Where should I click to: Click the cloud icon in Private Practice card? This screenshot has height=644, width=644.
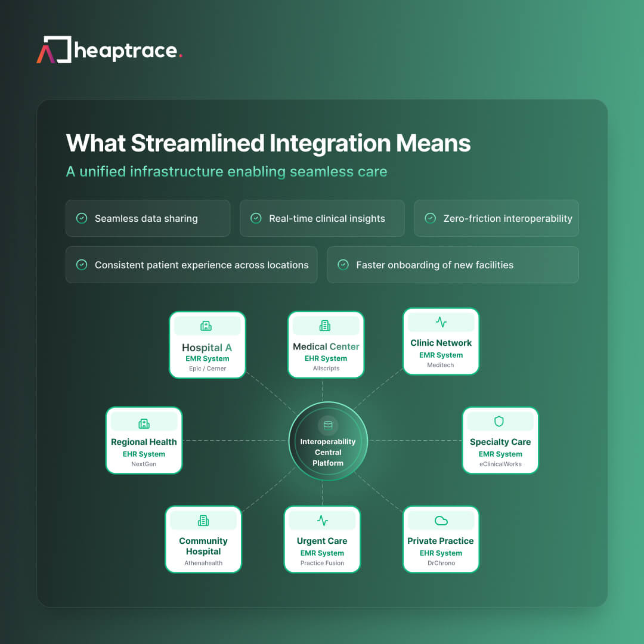click(x=441, y=521)
